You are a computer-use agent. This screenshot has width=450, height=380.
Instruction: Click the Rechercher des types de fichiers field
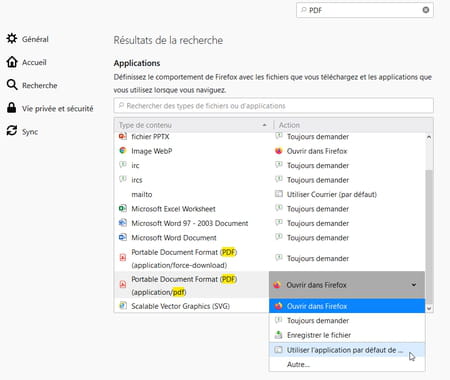point(273,106)
